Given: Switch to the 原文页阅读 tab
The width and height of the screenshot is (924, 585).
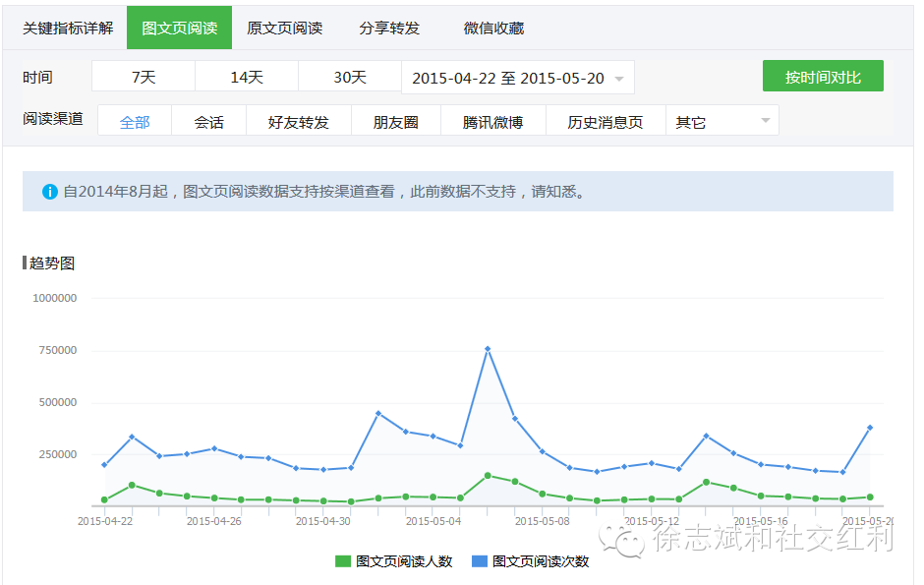Looking at the screenshot, I should 284,29.
